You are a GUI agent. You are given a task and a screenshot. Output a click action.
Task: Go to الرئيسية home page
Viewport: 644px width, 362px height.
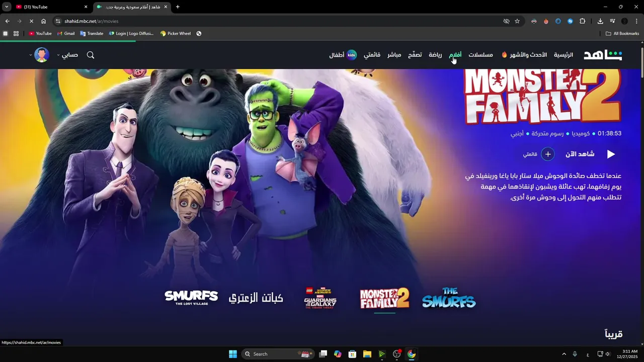pyautogui.click(x=563, y=55)
